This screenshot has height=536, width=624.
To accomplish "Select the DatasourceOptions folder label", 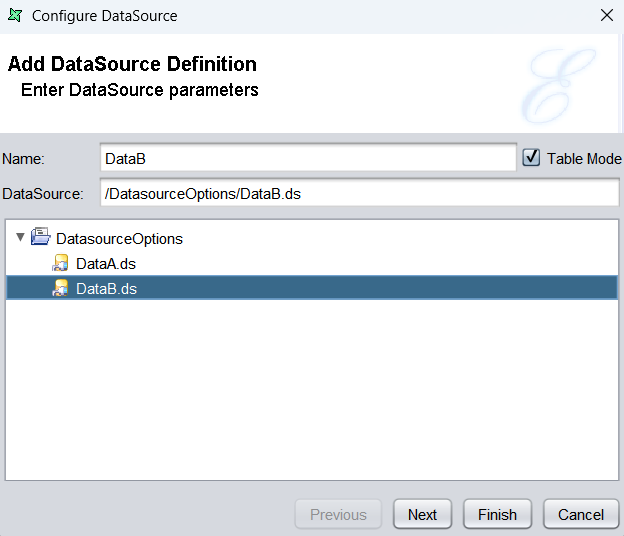I will coord(119,239).
